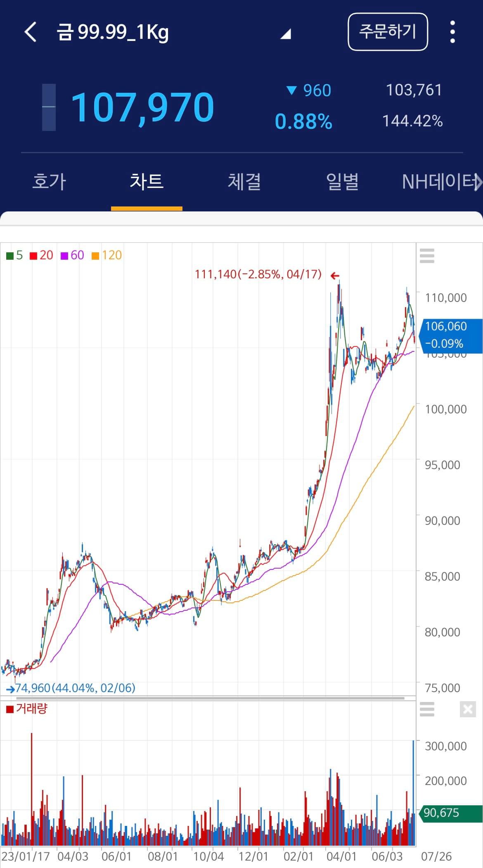Tap the 07/26 date axis label
483x868 pixels.
point(436,856)
